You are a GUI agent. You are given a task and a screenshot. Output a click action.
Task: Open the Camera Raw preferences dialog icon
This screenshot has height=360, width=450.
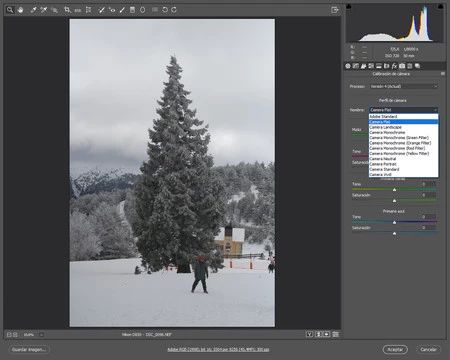point(155,10)
